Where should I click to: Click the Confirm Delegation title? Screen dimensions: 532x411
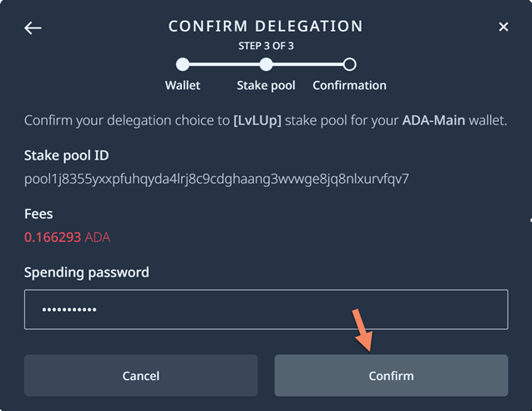click(266, 27)
